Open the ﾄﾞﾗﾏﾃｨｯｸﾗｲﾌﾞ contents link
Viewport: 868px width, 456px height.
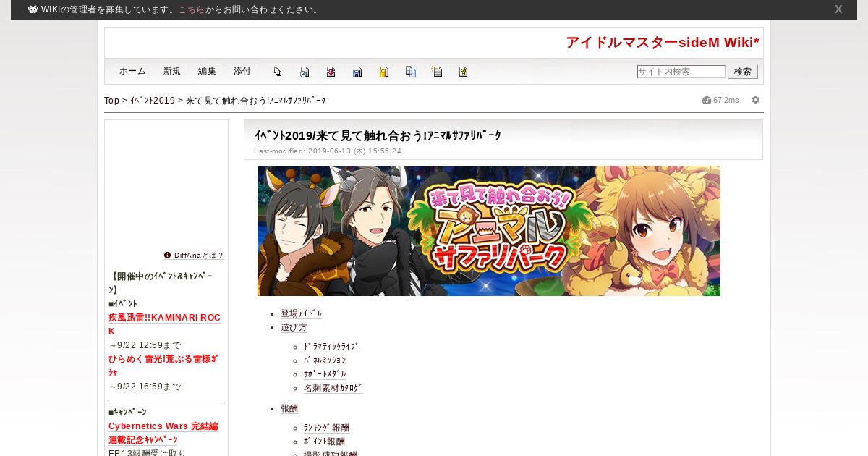(331, 347)
